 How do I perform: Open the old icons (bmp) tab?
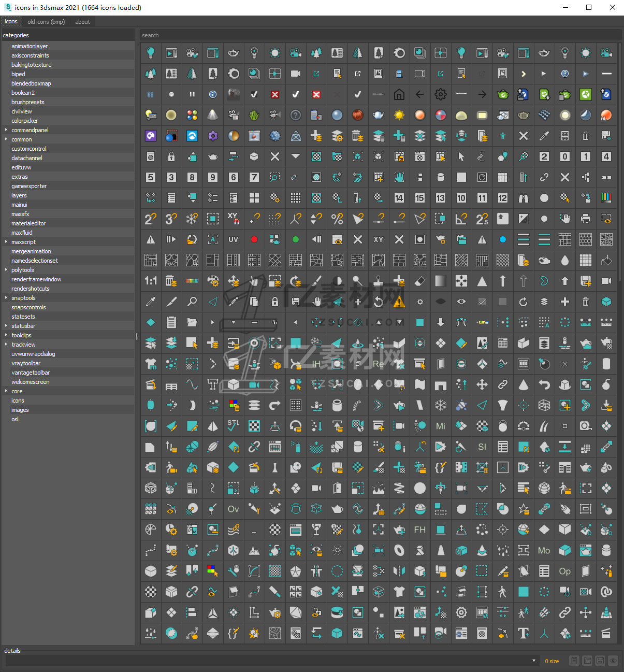click(46, 22)
